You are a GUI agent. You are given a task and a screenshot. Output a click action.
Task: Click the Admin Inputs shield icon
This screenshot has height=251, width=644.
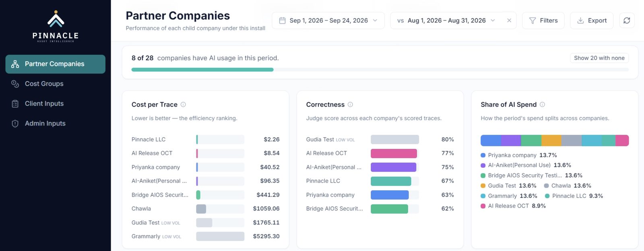coord(15,123)
